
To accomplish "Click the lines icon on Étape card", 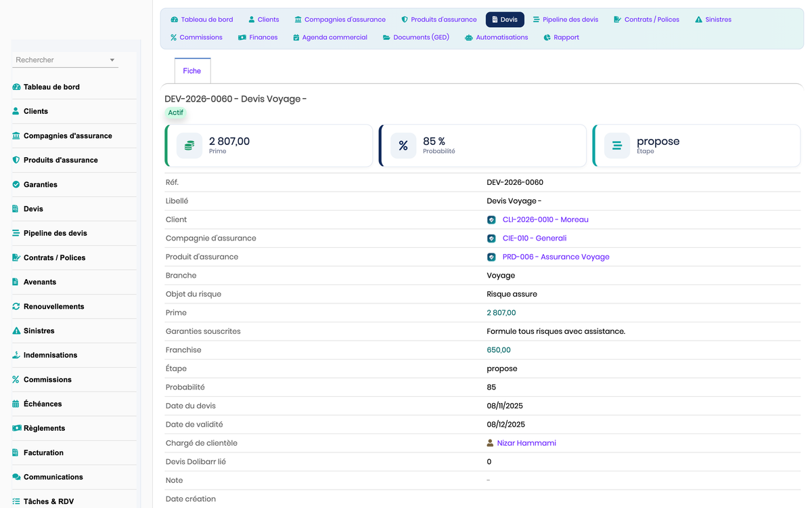I will point(617,146).
